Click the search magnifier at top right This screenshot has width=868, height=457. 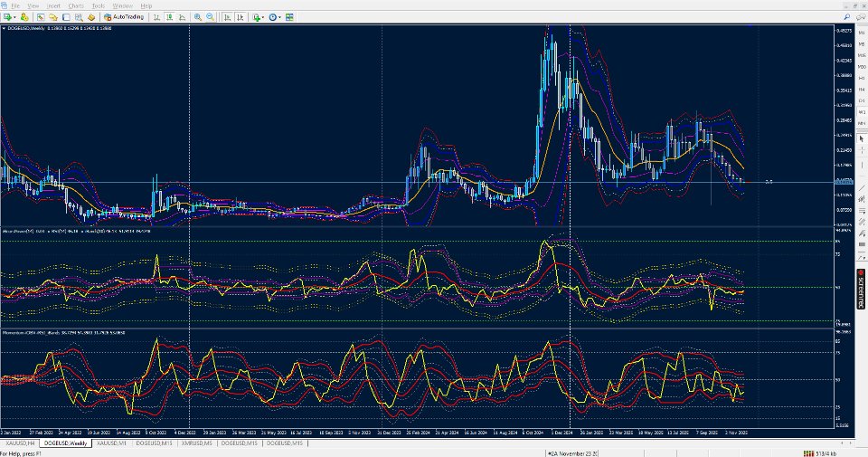(847, 16)
